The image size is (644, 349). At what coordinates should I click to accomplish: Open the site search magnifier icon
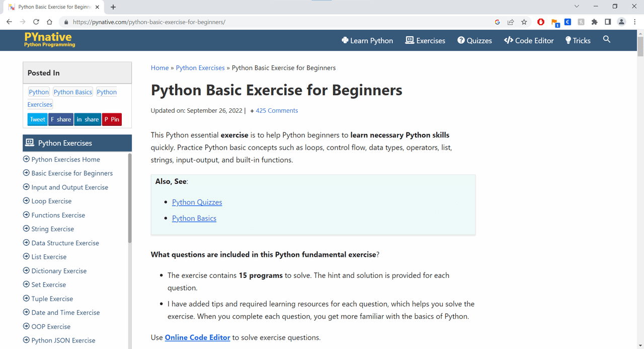coord(606,39)
